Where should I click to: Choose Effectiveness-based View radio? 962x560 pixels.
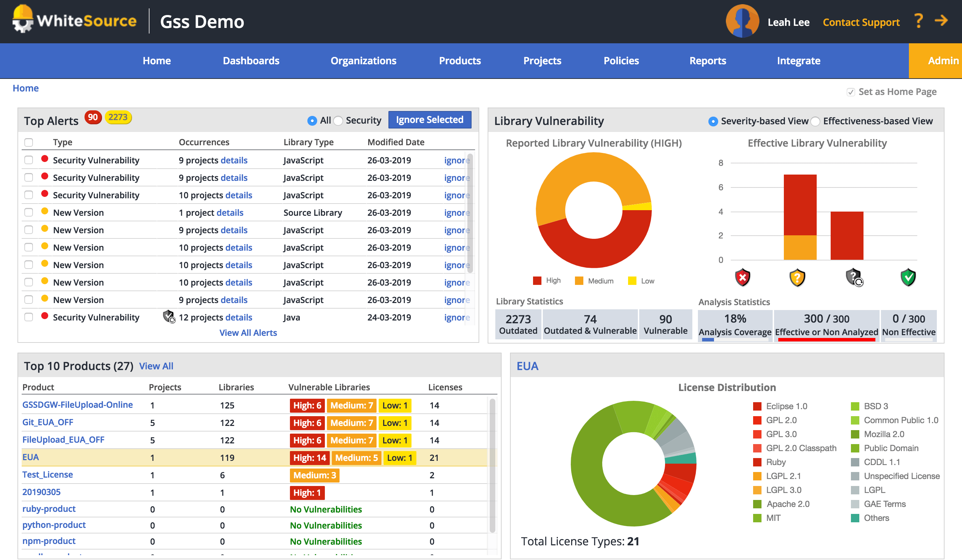815,121
